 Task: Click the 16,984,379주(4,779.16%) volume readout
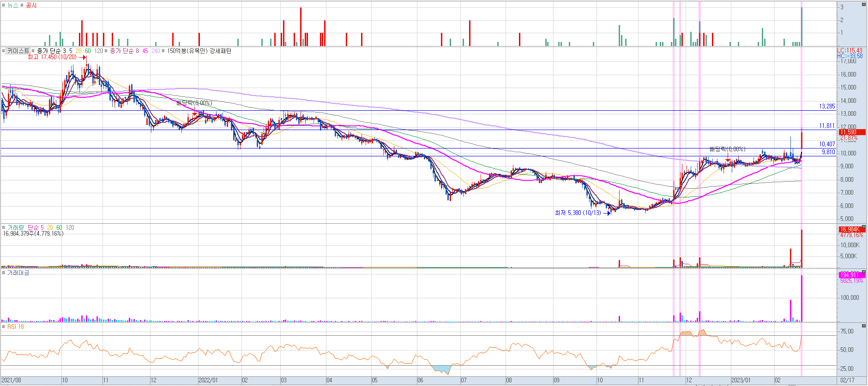point(33,233)
